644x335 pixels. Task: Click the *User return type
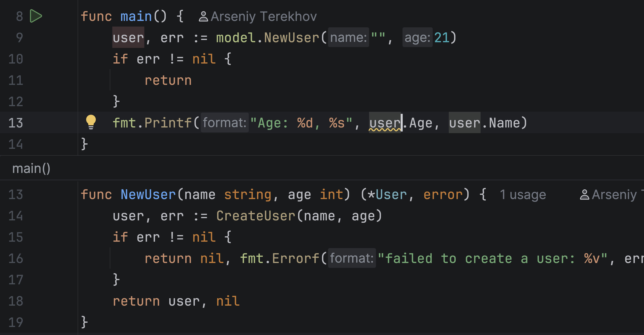[x=387, y=194]
